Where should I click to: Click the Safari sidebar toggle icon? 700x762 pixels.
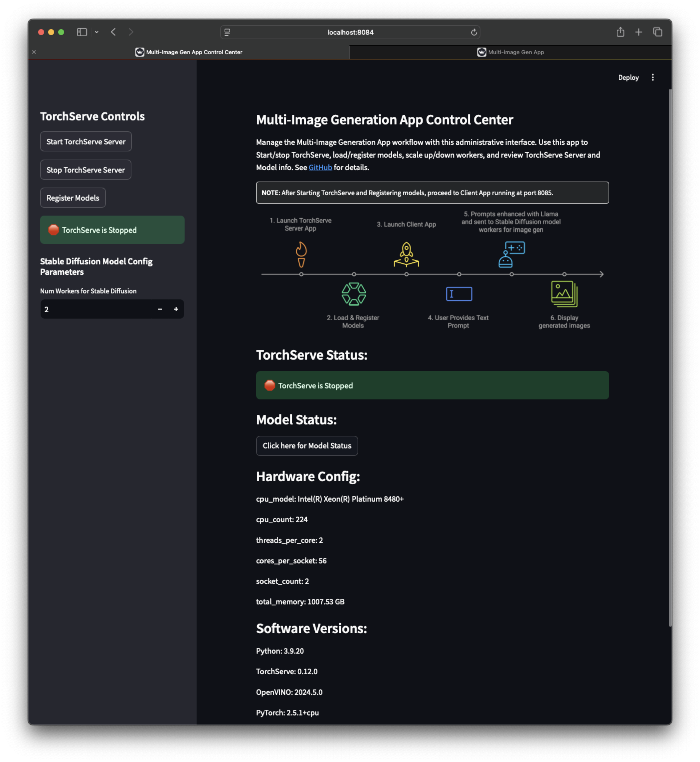click(82, 32)
